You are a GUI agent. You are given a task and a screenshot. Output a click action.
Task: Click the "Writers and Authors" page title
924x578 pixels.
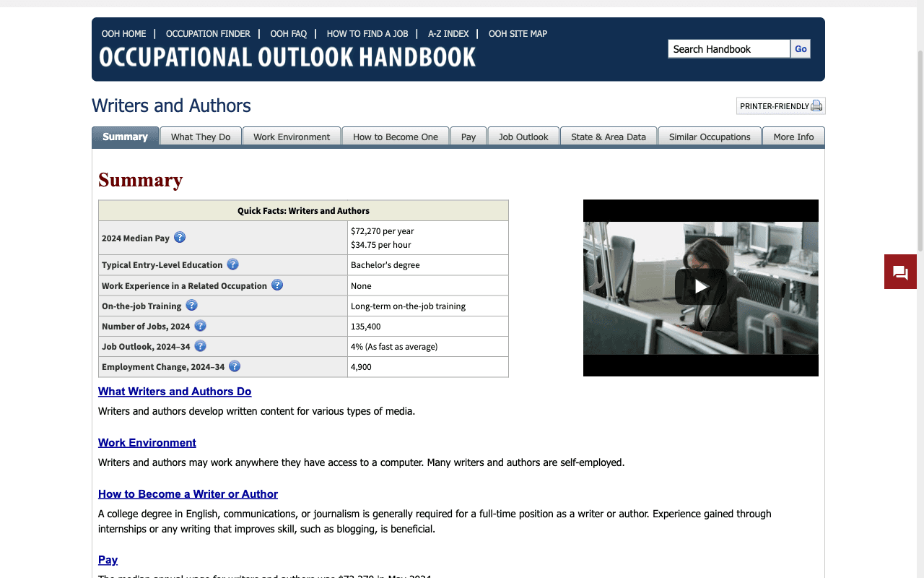pos(171,105)
